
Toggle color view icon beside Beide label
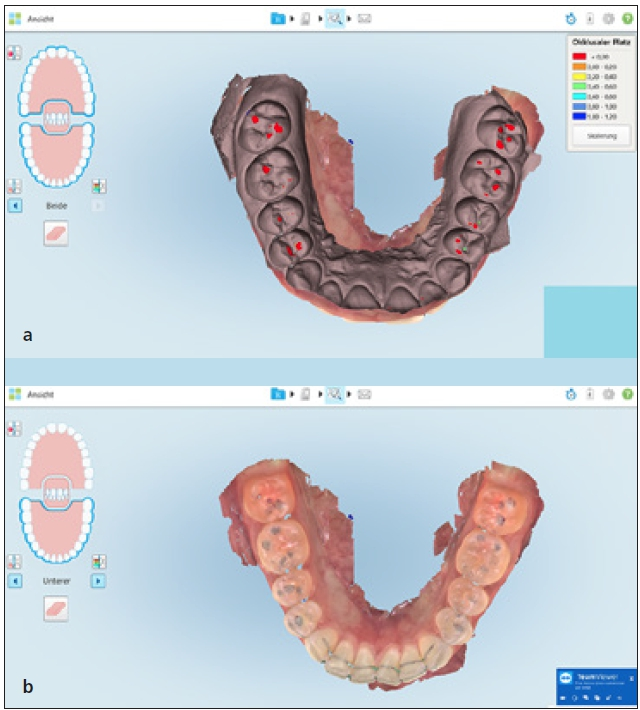click(99, 186)
